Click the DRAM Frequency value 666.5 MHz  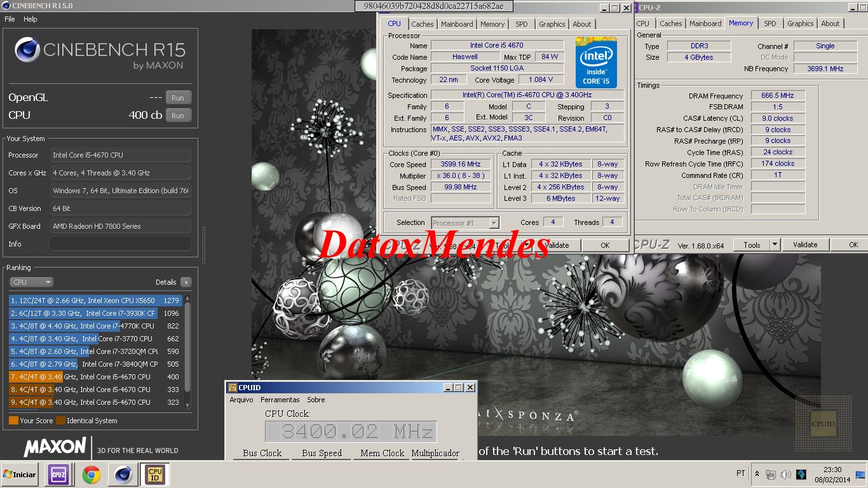click(778, 96)
